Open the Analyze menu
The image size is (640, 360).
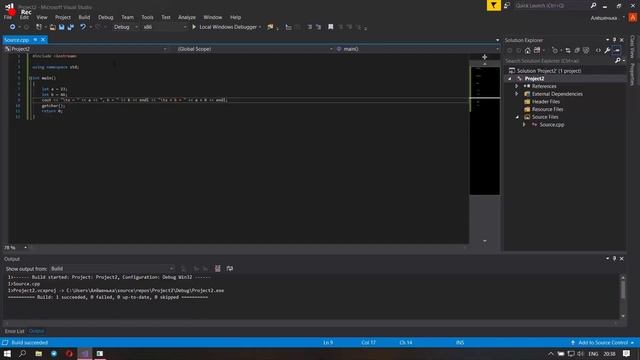click(x=187, y=18)
